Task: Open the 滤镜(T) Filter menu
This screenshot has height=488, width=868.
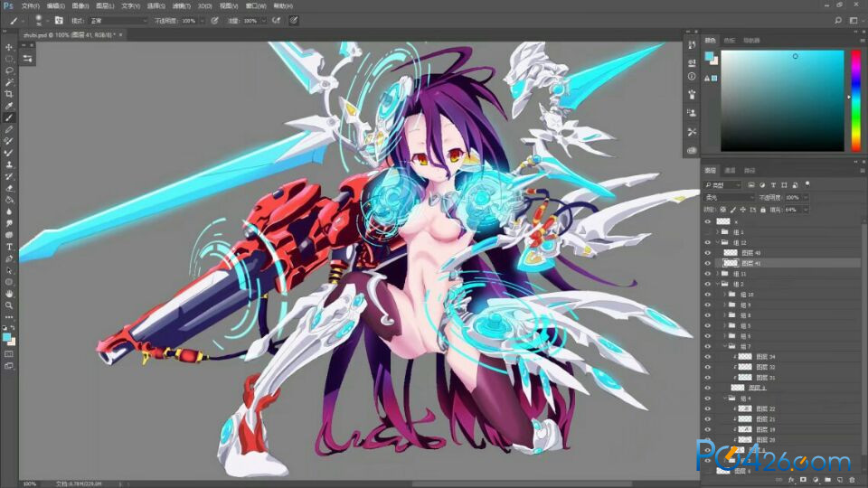Action: coord(181,6)
